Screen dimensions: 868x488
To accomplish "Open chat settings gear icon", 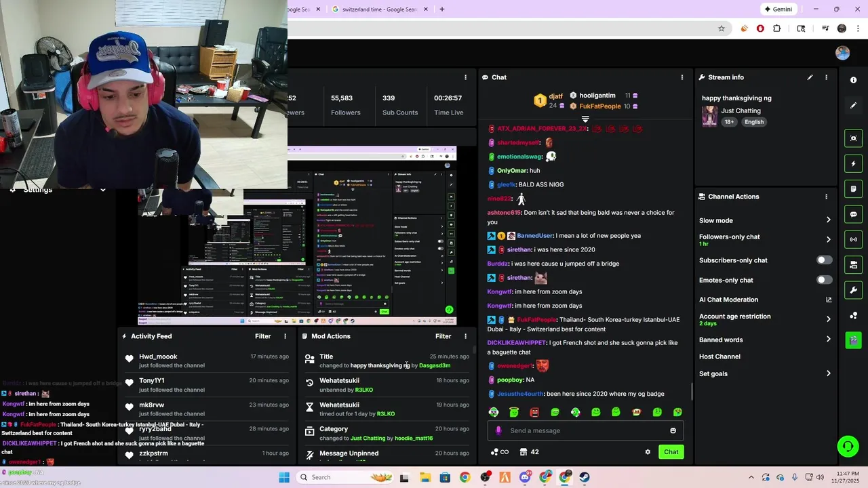I will [x=648, y=452].
